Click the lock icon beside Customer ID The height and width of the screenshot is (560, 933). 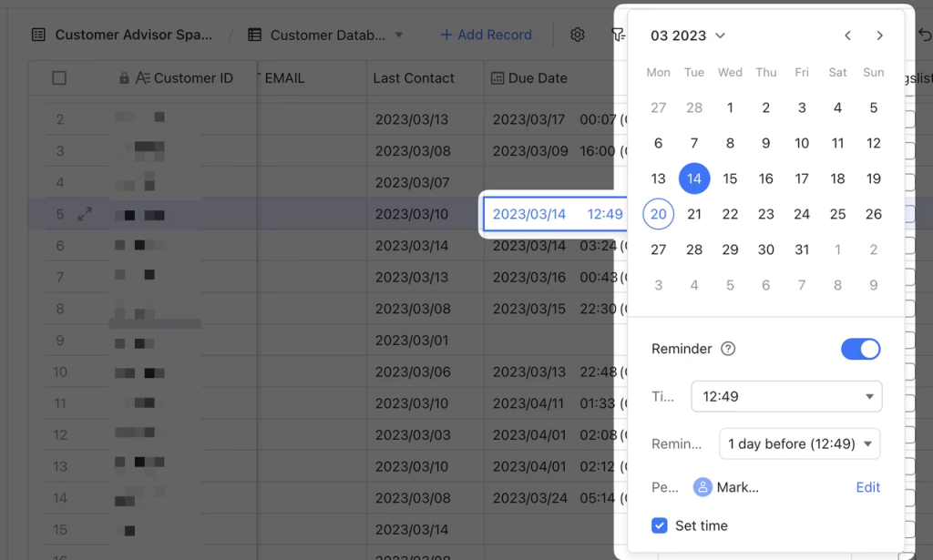[x=124, y=78]
